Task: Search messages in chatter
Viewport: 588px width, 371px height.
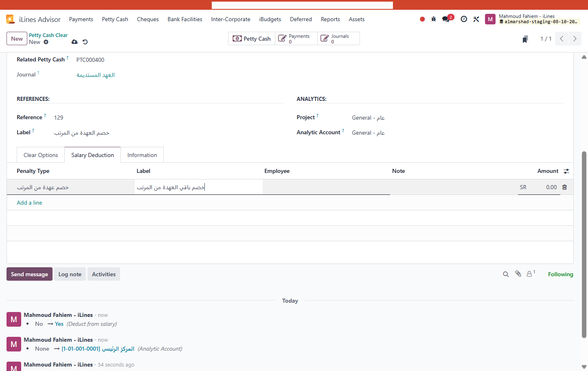Action: [506, 275]
